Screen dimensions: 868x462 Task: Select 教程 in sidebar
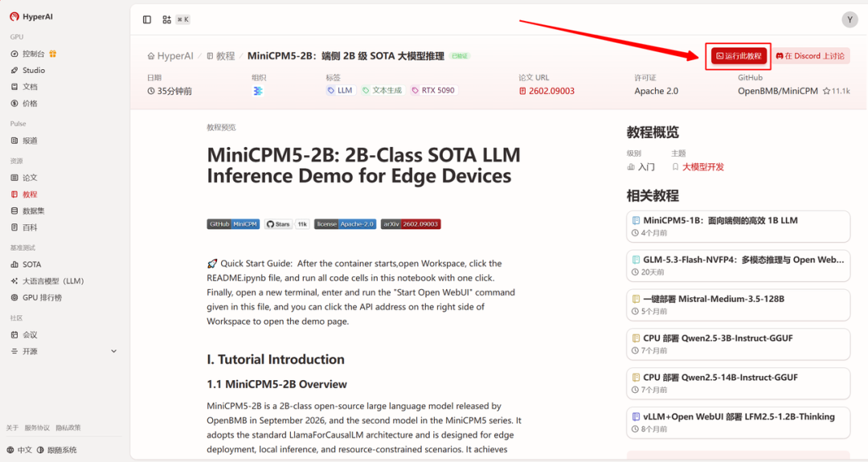25,194
